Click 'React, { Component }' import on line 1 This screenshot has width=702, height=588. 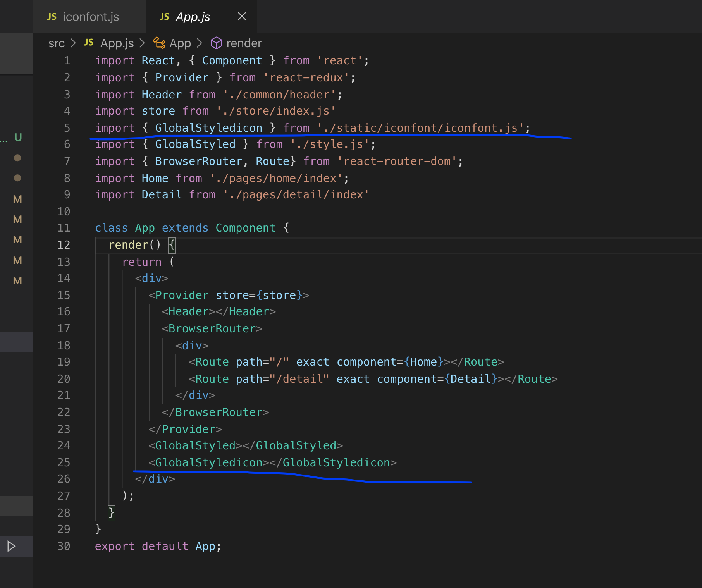(209, 60)
